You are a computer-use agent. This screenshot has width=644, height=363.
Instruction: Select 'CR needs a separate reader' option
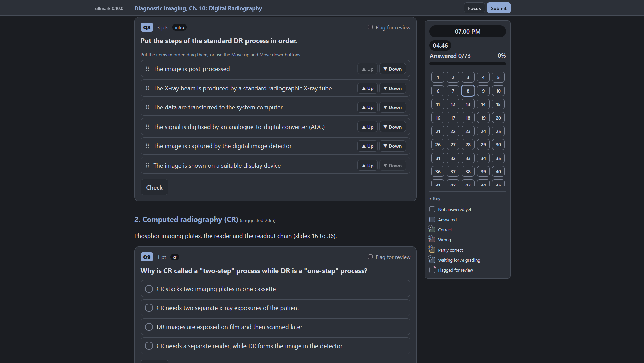[275, 346]
